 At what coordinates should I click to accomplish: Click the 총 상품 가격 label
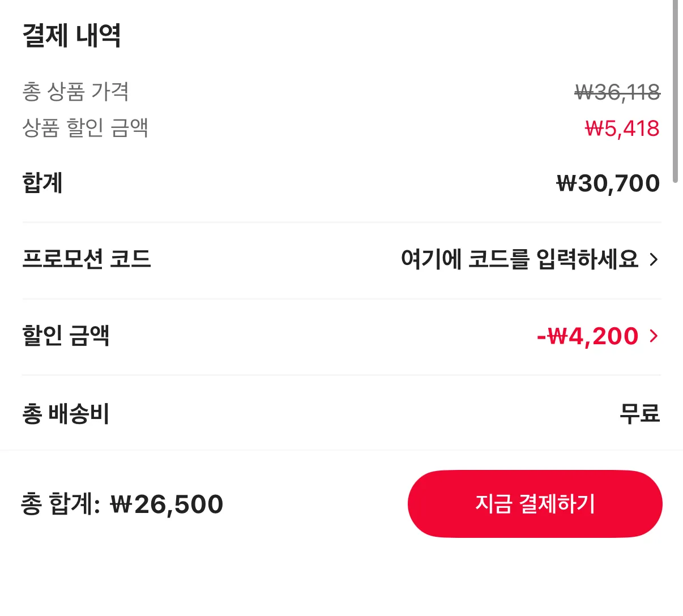tap(76, 92)
